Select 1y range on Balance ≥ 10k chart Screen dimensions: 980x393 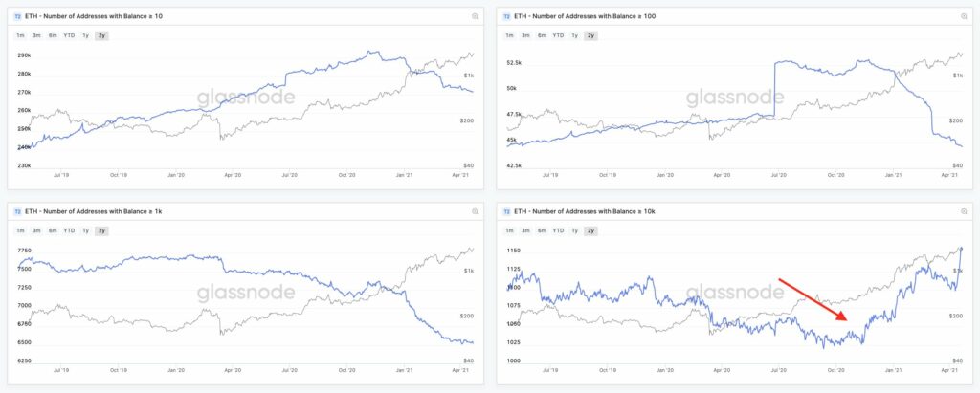pyautogui.click(x=574, y=230)
